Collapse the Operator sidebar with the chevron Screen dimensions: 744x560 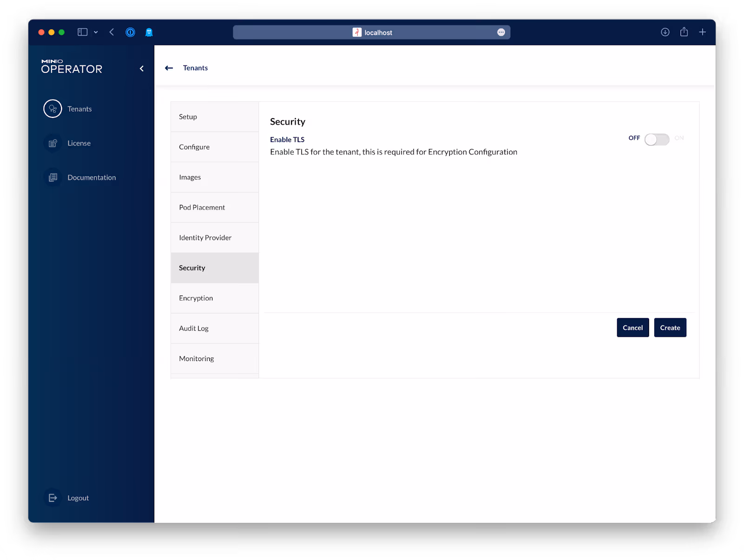pos(142,68)
